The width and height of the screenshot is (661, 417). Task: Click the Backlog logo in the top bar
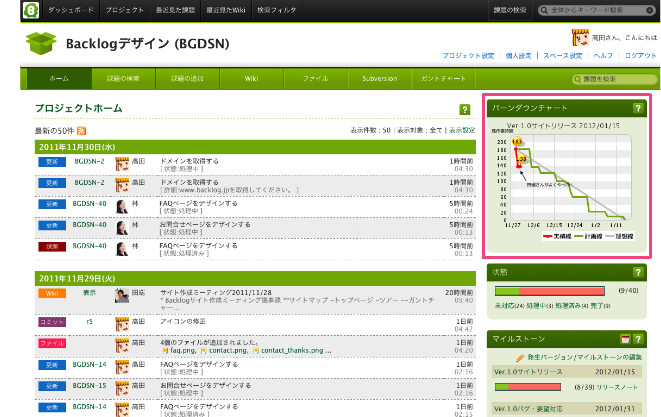[x=31, y=10]
